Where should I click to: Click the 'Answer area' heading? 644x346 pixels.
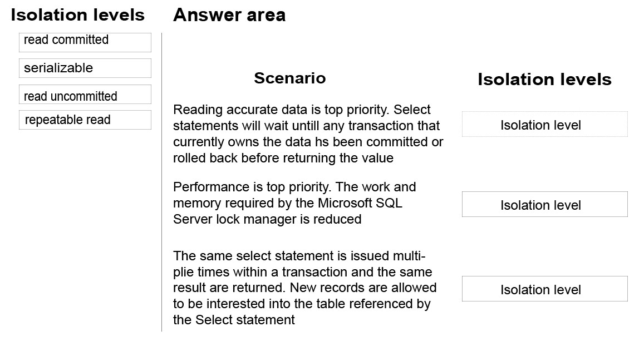click(x=229, y=15)
